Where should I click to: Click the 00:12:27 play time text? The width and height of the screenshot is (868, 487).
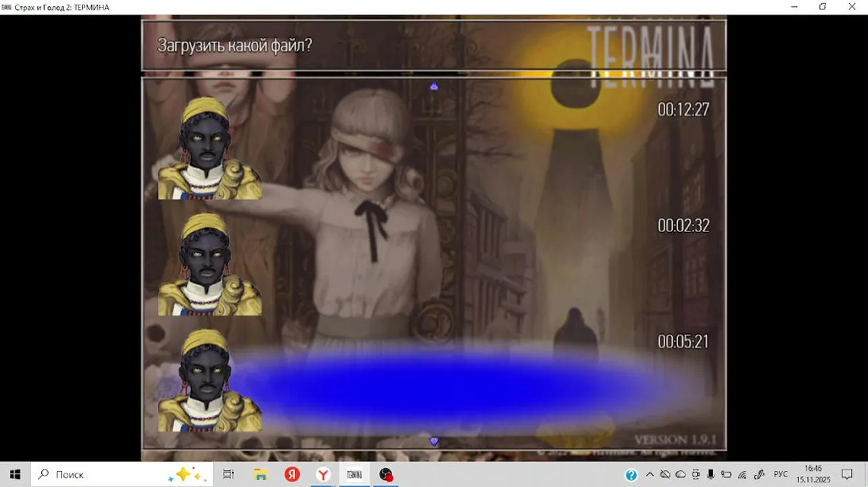point(683,109)
